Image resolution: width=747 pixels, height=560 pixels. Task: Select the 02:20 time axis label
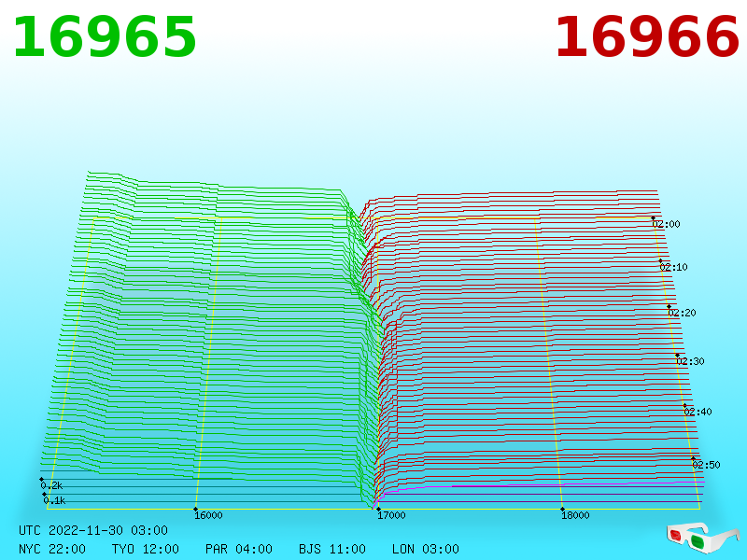click(683, 313)
